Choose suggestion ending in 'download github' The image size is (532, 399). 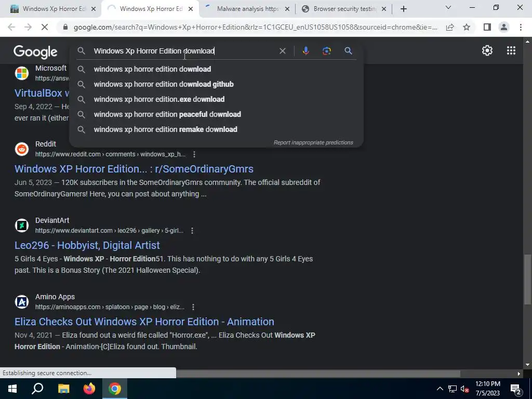pos(216,84)
